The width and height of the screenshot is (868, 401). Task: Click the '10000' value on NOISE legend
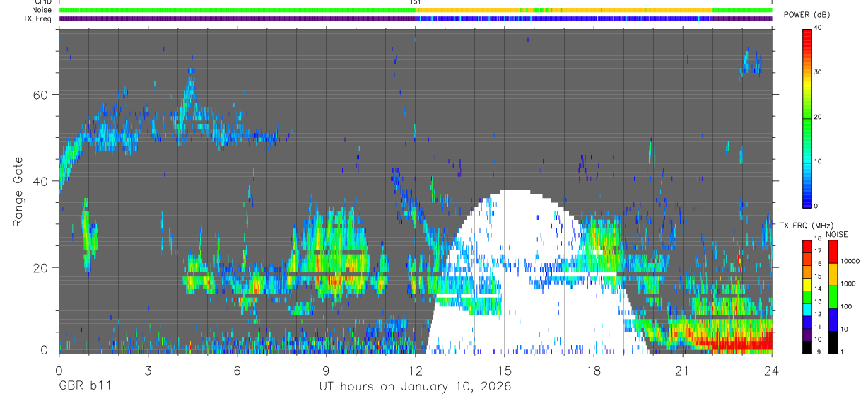pos(849,261)
